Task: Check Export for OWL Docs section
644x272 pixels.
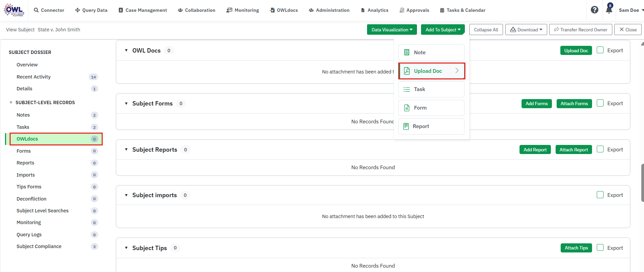Action: (x=600, y=50)
